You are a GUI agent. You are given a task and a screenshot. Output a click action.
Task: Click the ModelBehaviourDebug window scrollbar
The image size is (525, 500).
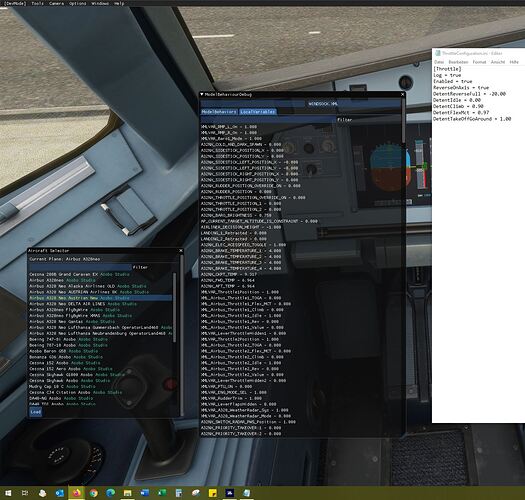pos(403,121)
